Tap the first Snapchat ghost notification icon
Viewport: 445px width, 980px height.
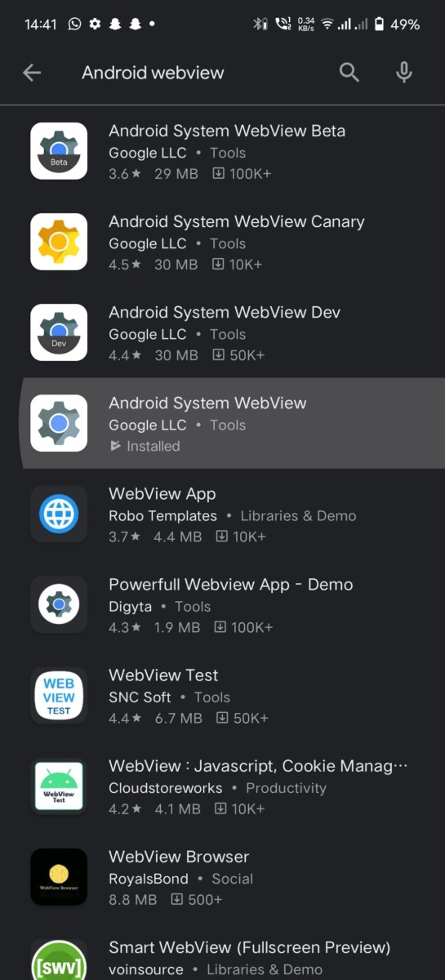(x=115, y=24)
